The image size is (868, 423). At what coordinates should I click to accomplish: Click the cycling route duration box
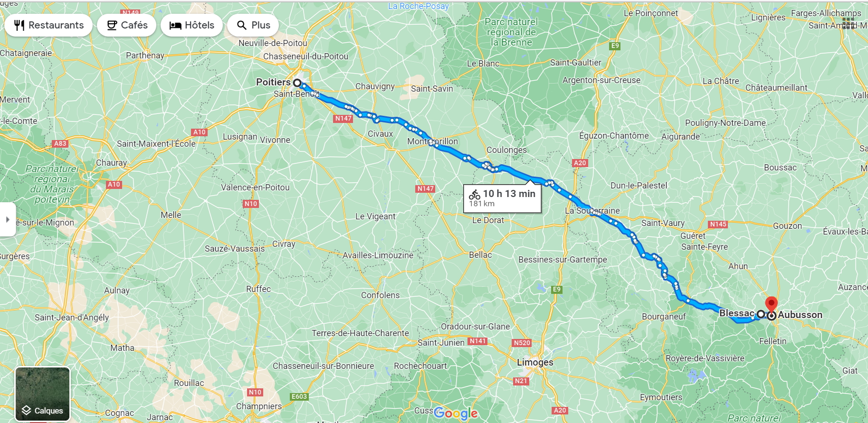click(x=502, y=198)
